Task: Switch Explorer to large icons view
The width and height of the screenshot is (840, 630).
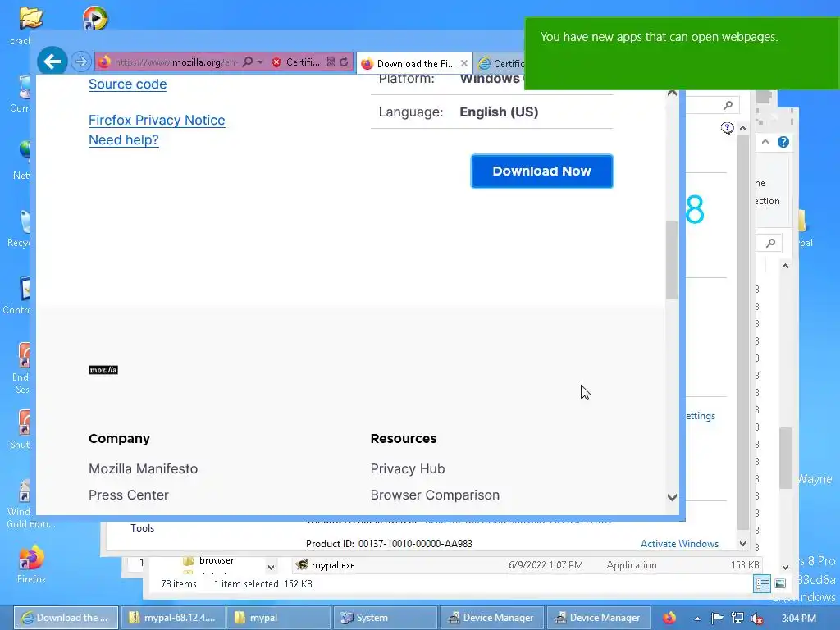Action: click(780, 583)
